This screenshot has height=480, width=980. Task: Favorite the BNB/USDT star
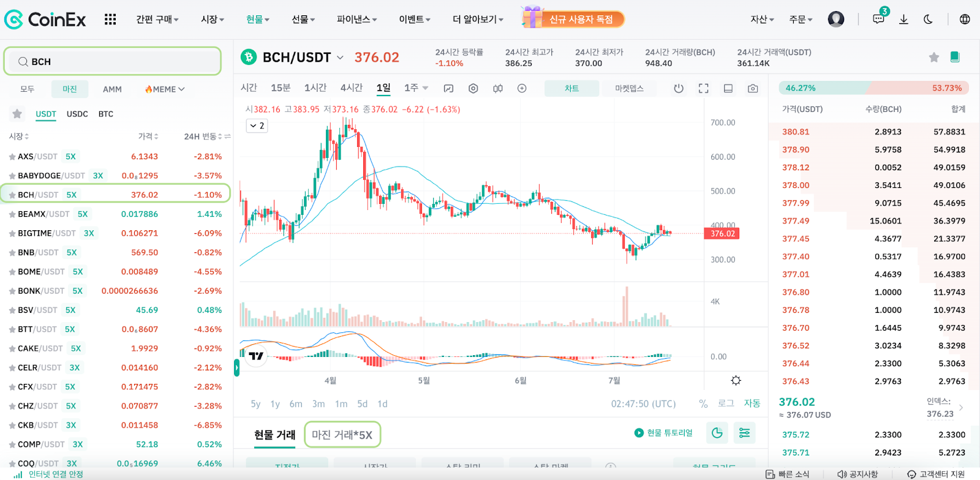[12, 252]
